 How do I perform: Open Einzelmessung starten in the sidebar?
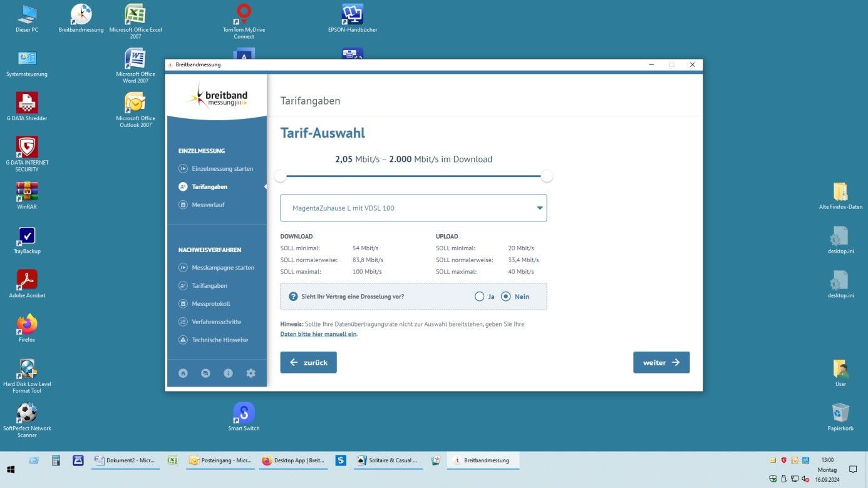point(217,168)
